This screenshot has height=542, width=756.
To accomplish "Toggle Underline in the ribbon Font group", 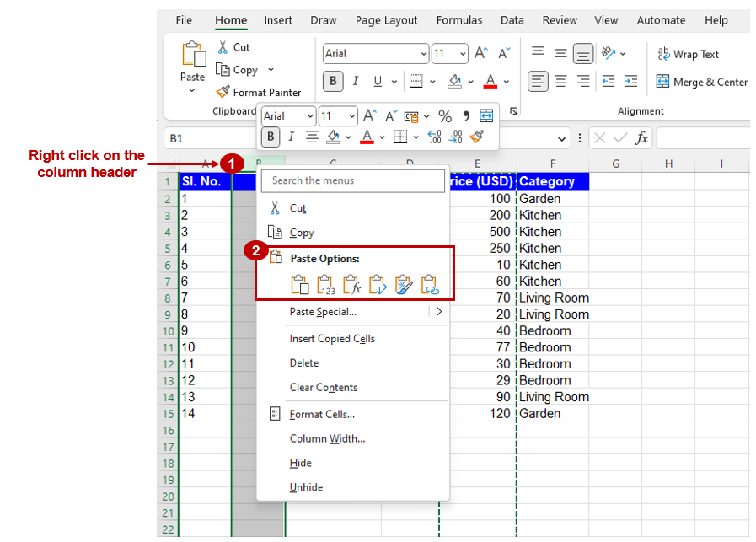I will click(x=378, y=81).
